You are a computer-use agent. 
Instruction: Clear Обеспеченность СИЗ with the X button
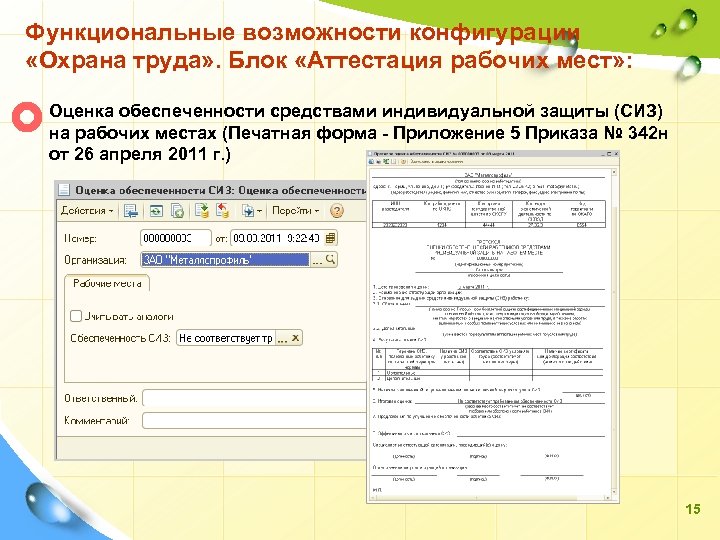[295, 338]
